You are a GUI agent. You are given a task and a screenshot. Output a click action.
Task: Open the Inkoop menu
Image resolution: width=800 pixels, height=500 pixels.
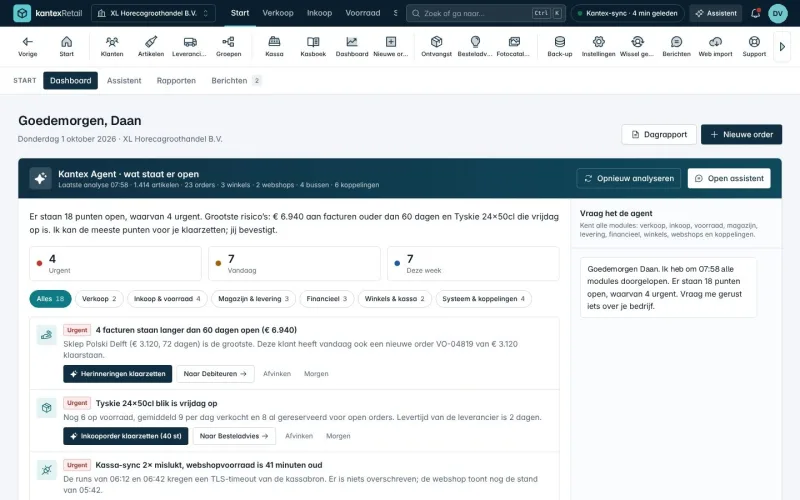click(319, 13)
